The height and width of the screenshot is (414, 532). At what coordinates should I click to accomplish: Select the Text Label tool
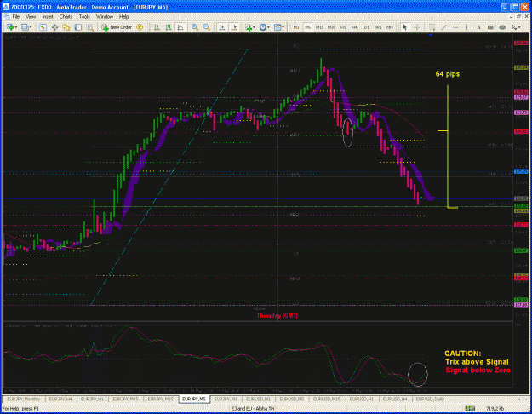click(490, 27)
